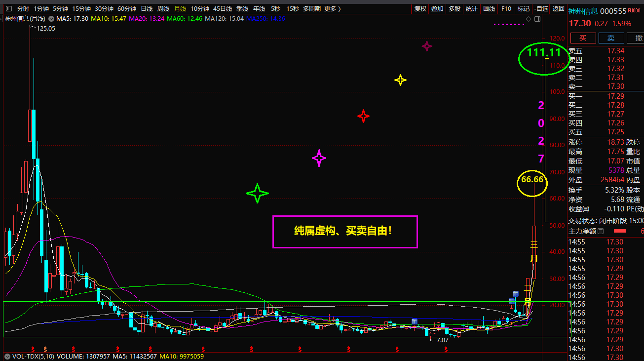
Task: Click the 叠加 overlay button
Action: [x=437, y=9]
